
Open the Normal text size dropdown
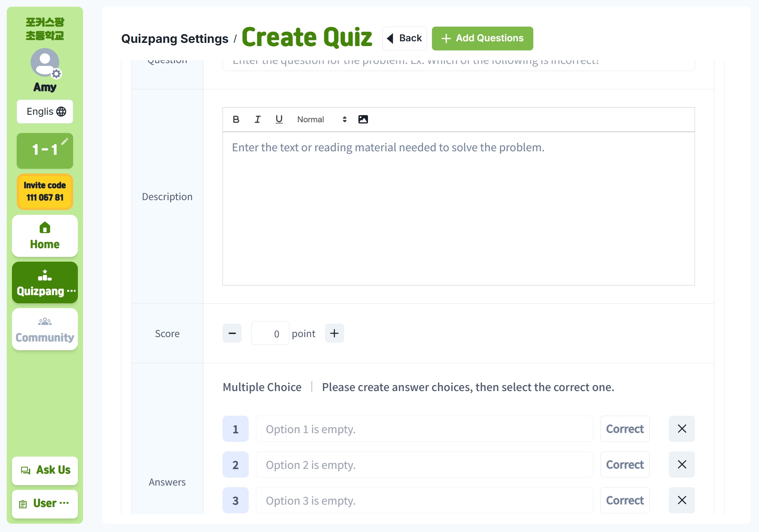pyautogui.click(x=322, y=120)
